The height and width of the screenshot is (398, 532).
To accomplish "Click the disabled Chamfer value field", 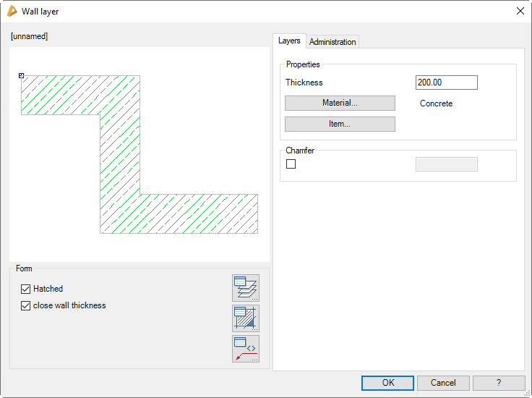I will pyautogui.click(x=446, y=164).
